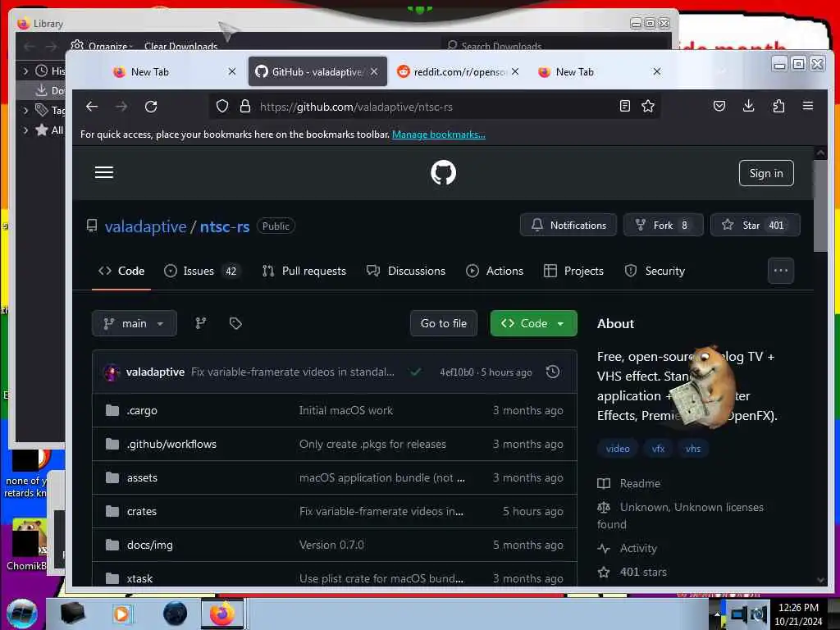The width and height of the screenshot is (840, 630).
Task: Fork the ntsc-rs repository
Action: point(663,225)
